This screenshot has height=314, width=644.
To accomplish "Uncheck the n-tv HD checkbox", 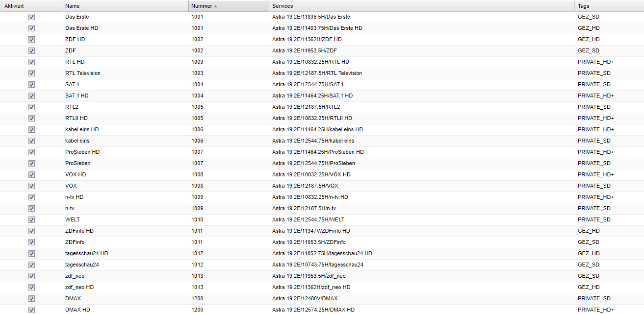I will click(31, 197).
